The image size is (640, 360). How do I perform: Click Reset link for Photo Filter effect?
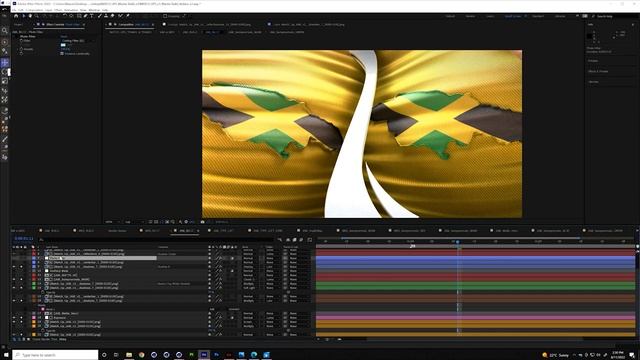(64, 36)
